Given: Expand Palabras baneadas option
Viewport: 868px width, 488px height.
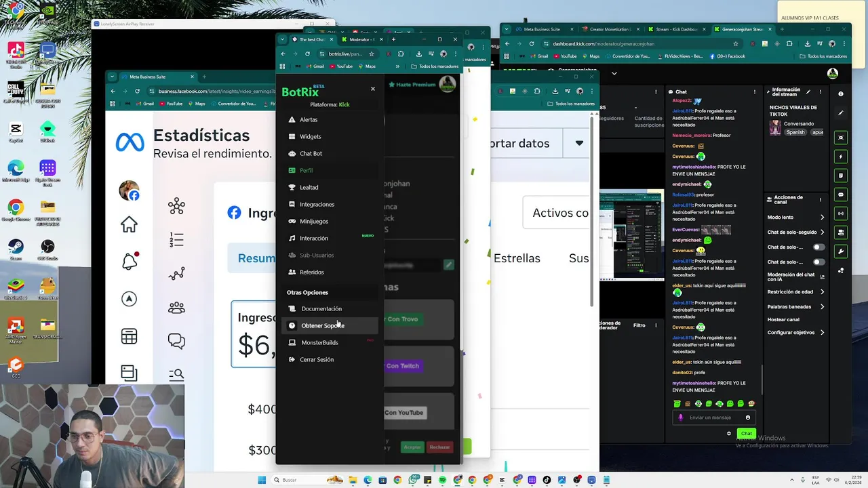Looking at the screenshot, I should click(796, 307).
